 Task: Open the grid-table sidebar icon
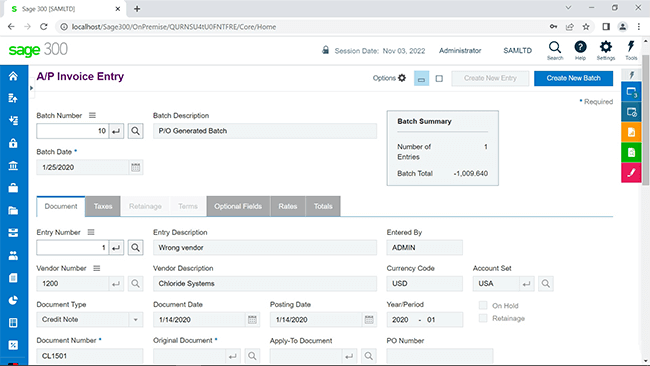[13, 322]
